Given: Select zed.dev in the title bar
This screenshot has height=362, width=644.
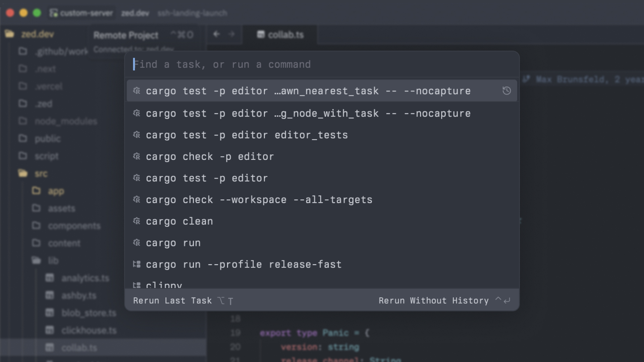Looking at the screenshot, I should click(136, 13).
